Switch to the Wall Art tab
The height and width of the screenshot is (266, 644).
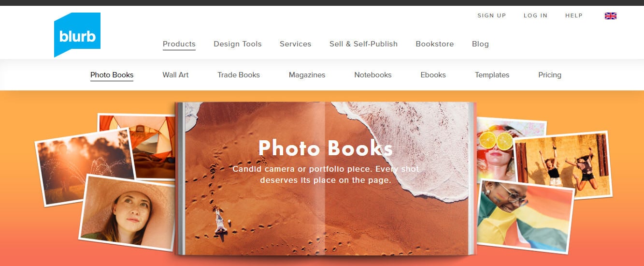pos(175,75)
